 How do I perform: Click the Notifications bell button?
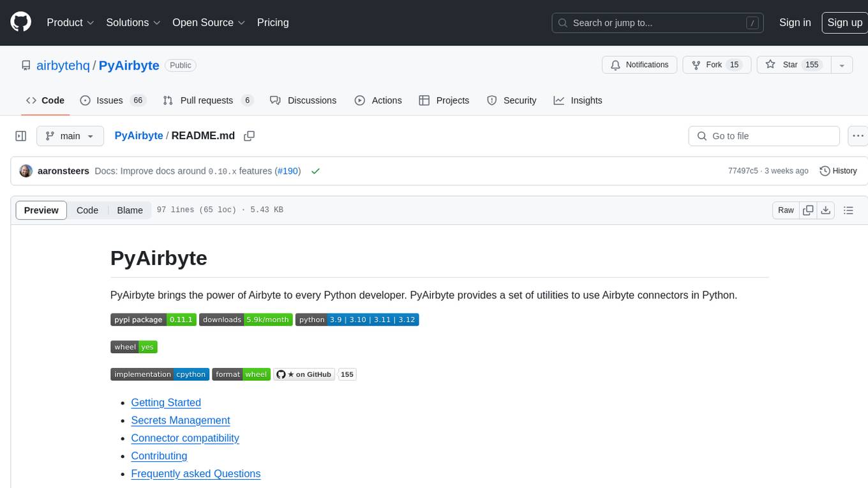pos(640,65)
